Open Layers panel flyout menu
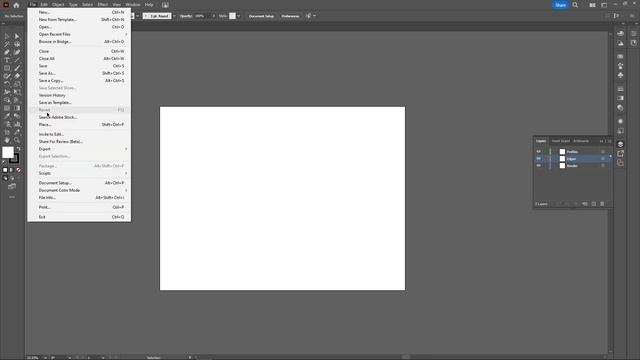Viewport: 640px width, 360px height. (610, 141)
